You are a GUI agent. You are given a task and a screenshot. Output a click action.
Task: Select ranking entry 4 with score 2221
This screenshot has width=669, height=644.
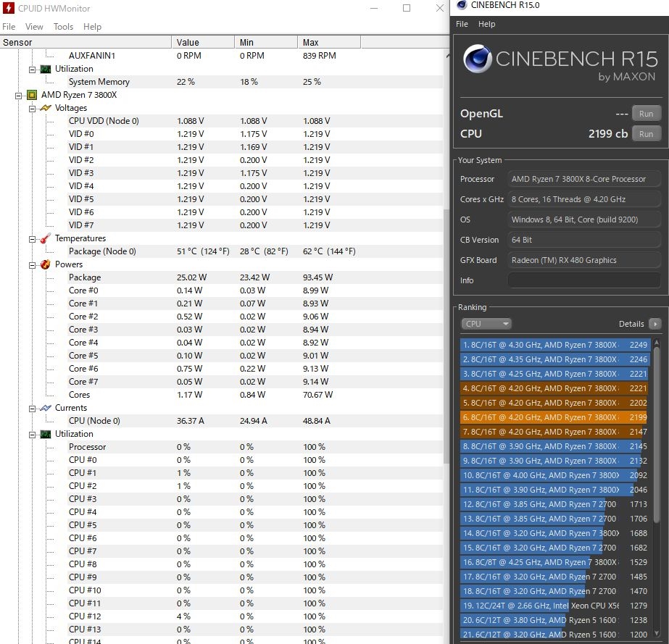click(555, 388)
